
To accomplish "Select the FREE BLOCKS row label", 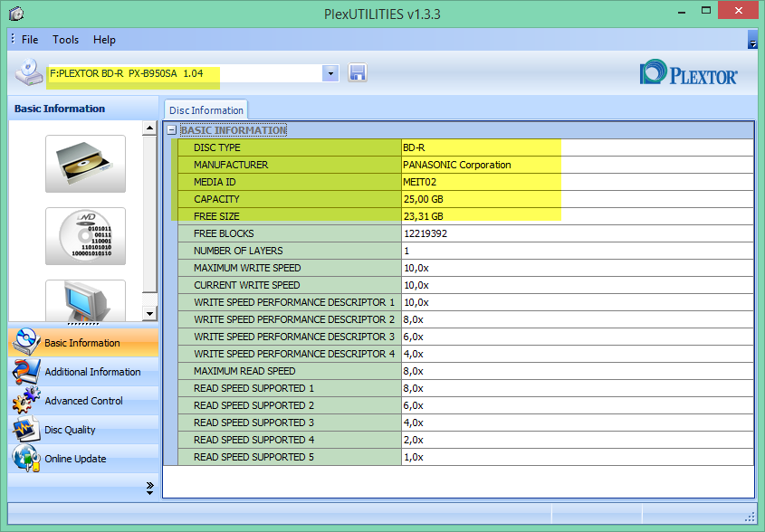I will tap(224, 233).
